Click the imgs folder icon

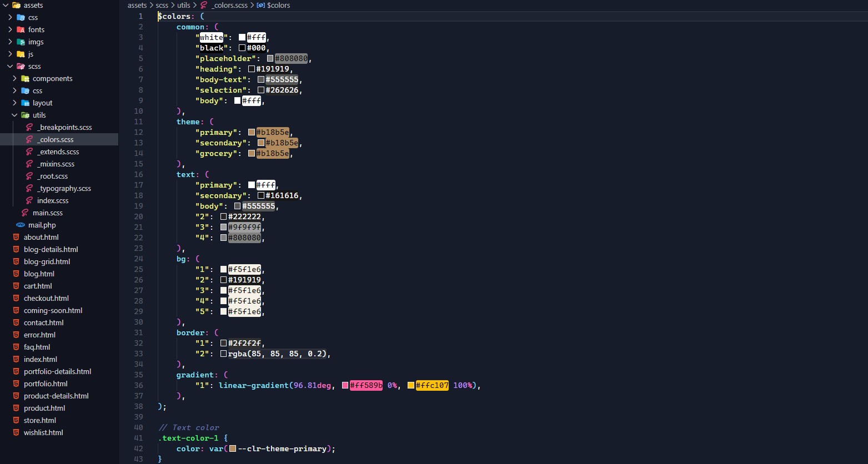tap(21, 42)
